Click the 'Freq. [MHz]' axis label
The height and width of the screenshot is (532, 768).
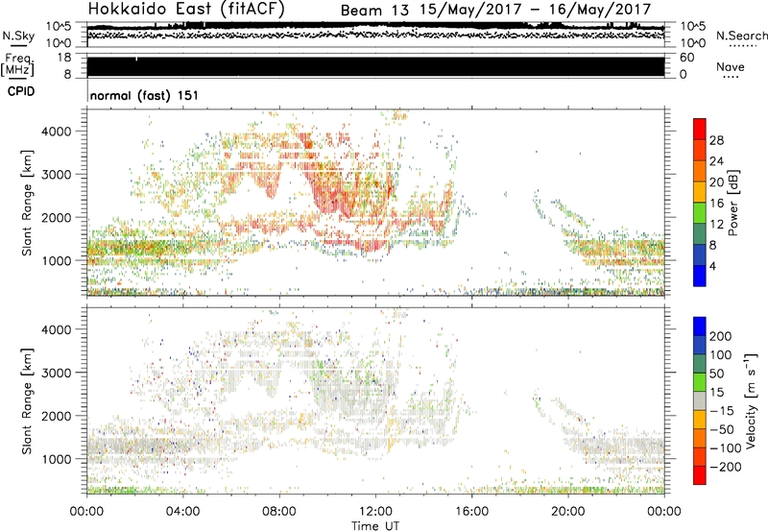point(17,64)
